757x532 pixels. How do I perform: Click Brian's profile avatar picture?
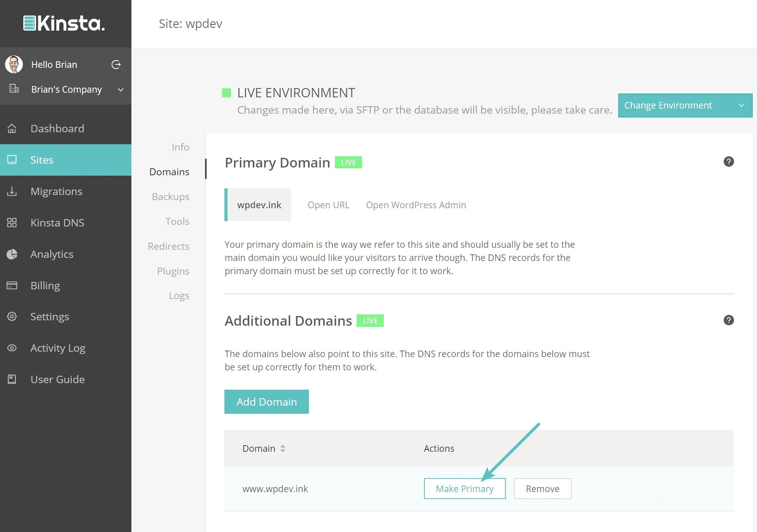(14, 64)
